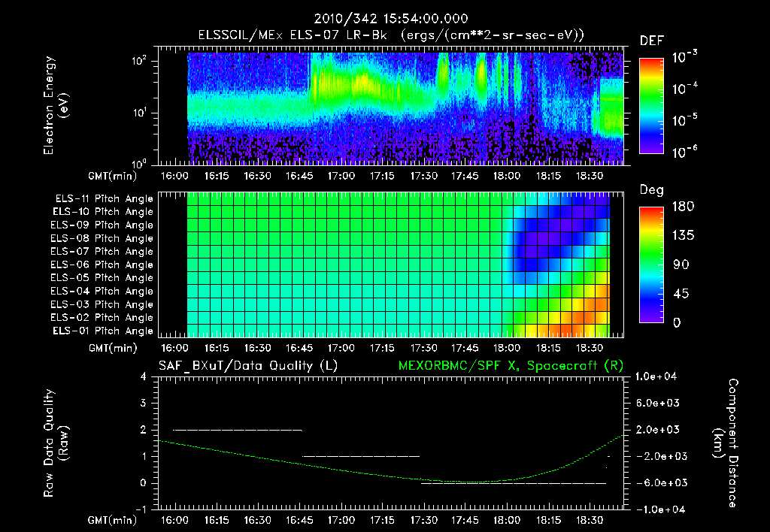Pick the pitch angle degree color scale bar
This screenshot has height=532, width=770.
[651, 264]
